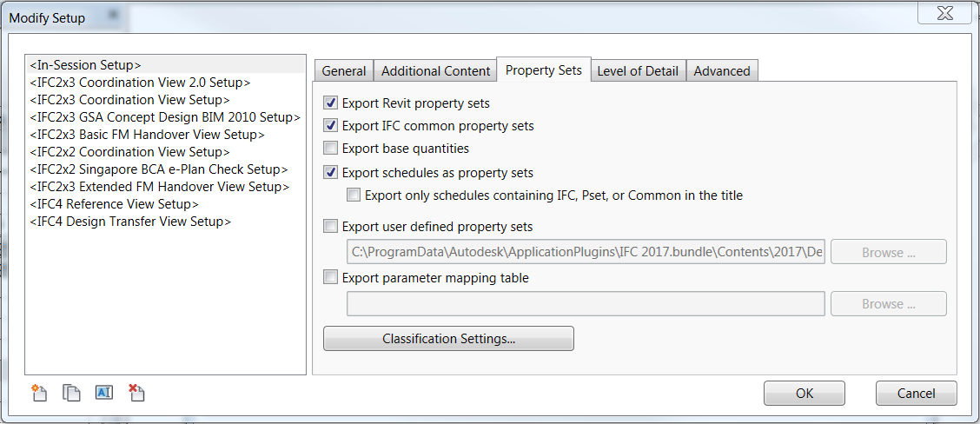Open the Advanced tab

tap(722, 70)
